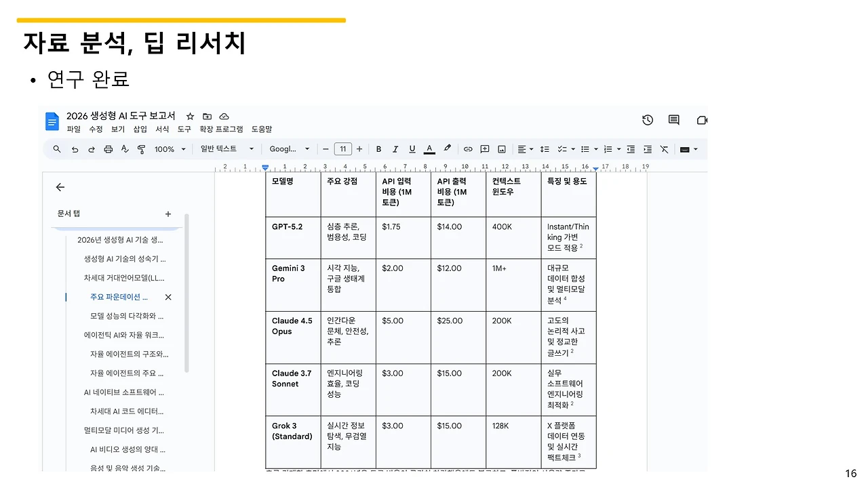
Task: Clear text formatting with the toolbar icon
Action: click(x=664, y=149)
